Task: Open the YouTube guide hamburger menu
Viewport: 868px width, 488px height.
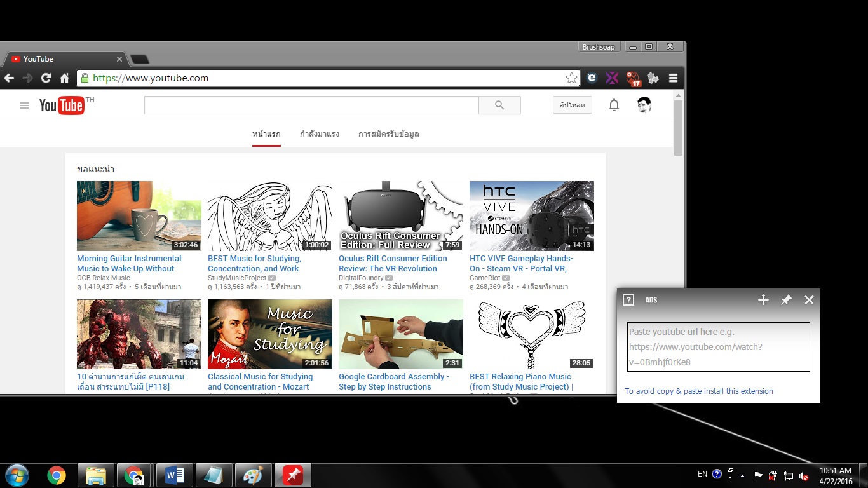Action: coord(24,105)
